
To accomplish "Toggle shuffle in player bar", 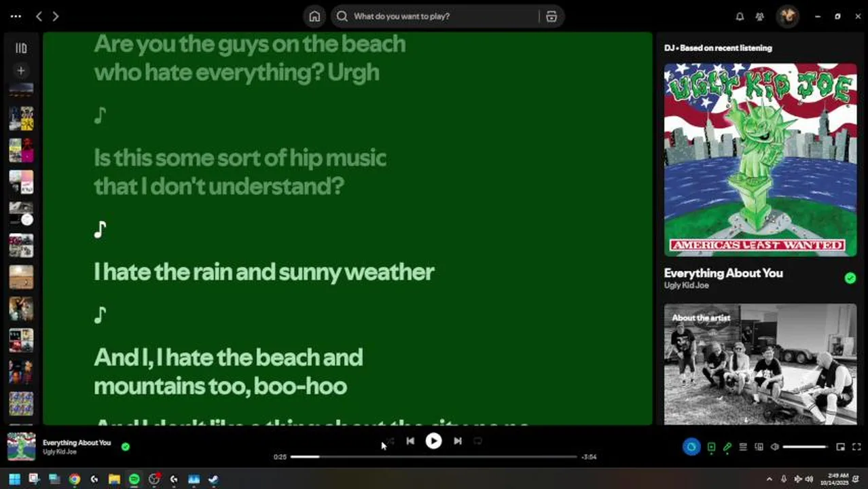I will 390,441.
